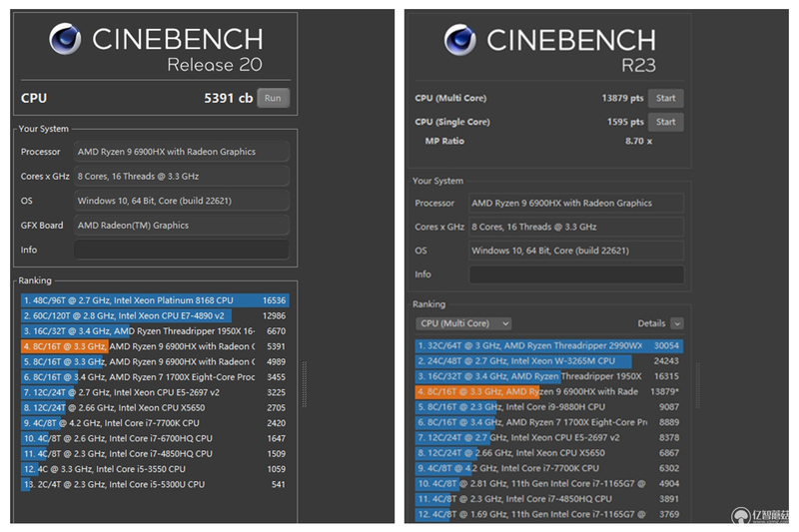Image resolution: width=799 pixels, height=532 pixels.
Task: Click the 1595 pts single core score
Action: [625, 122]
